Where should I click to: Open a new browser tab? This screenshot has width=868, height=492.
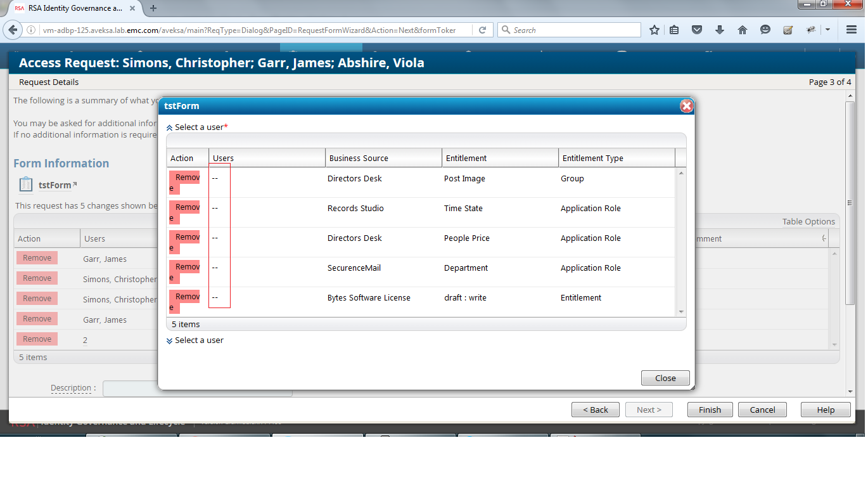153,8
